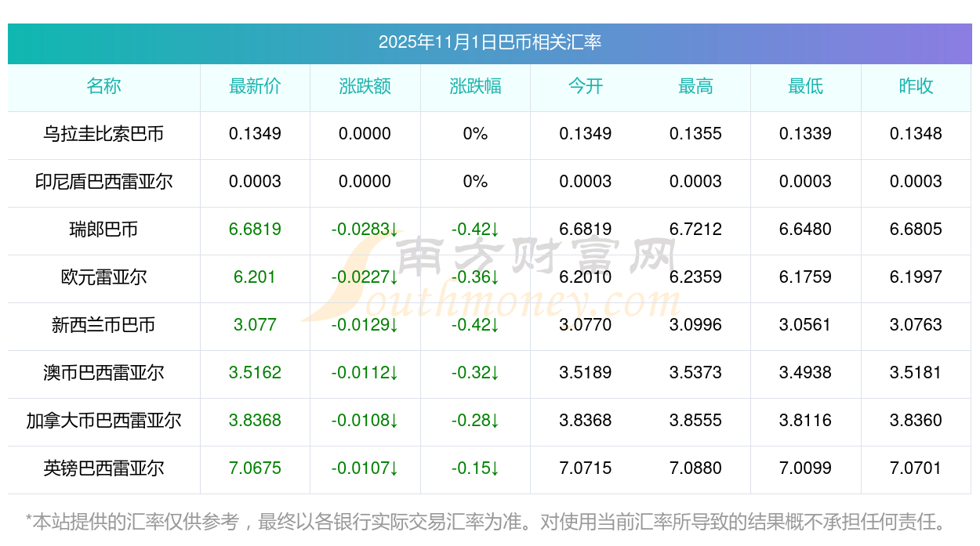Click low value 6.6480
Screen dimensions: 980x546
click(x=806, y=230)
